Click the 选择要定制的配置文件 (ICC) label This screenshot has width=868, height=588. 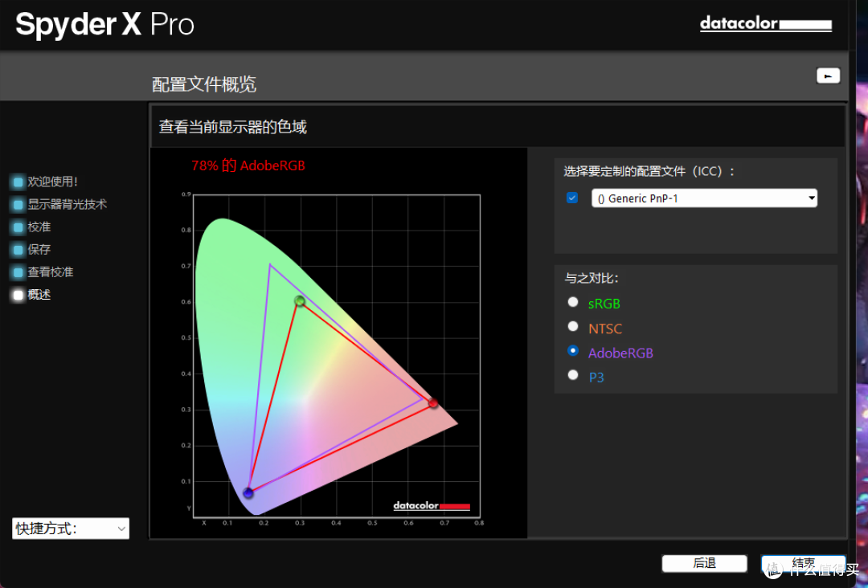[x=649, y=171]
